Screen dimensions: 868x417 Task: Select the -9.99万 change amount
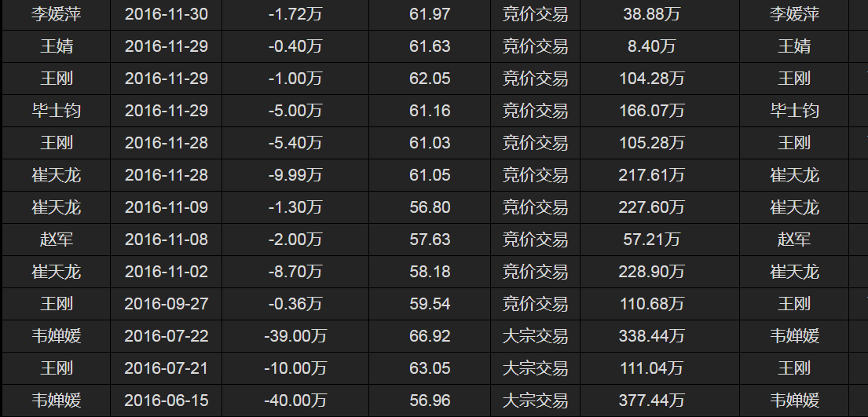pyautogui.click(x=295, y=175)
